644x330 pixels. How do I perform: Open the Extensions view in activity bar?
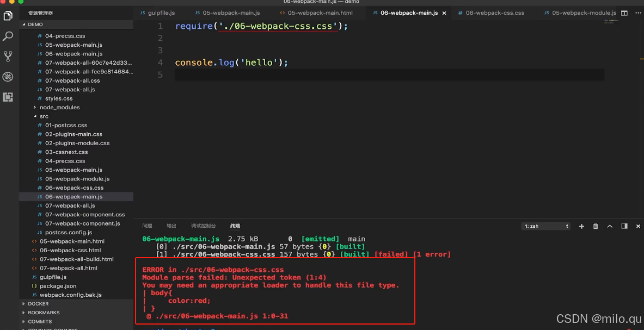[x=8, y=97]
